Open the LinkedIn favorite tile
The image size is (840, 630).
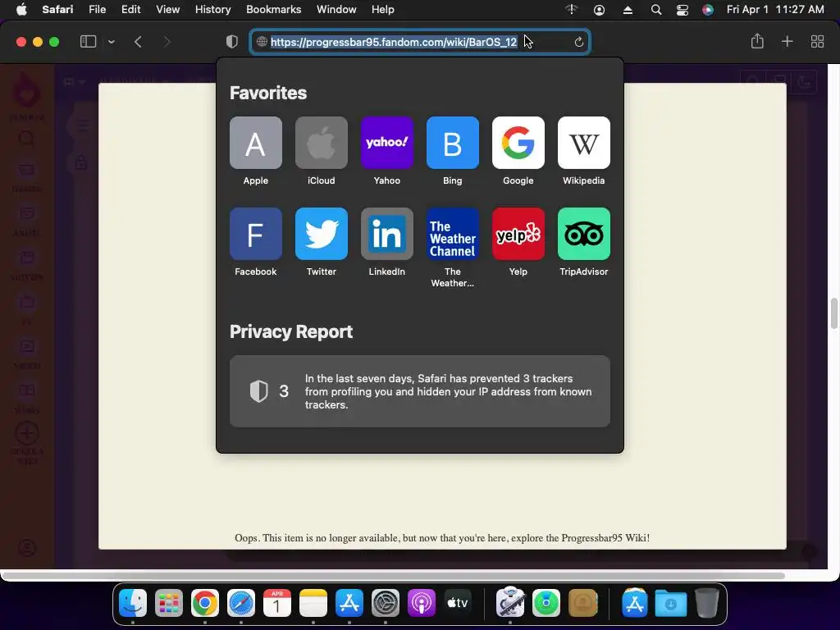coord(387,234)
